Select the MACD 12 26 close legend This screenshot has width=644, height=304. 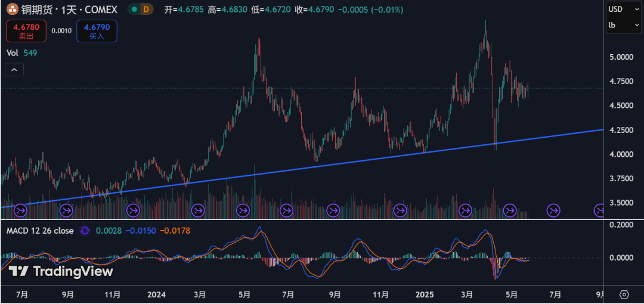(40, 231)
